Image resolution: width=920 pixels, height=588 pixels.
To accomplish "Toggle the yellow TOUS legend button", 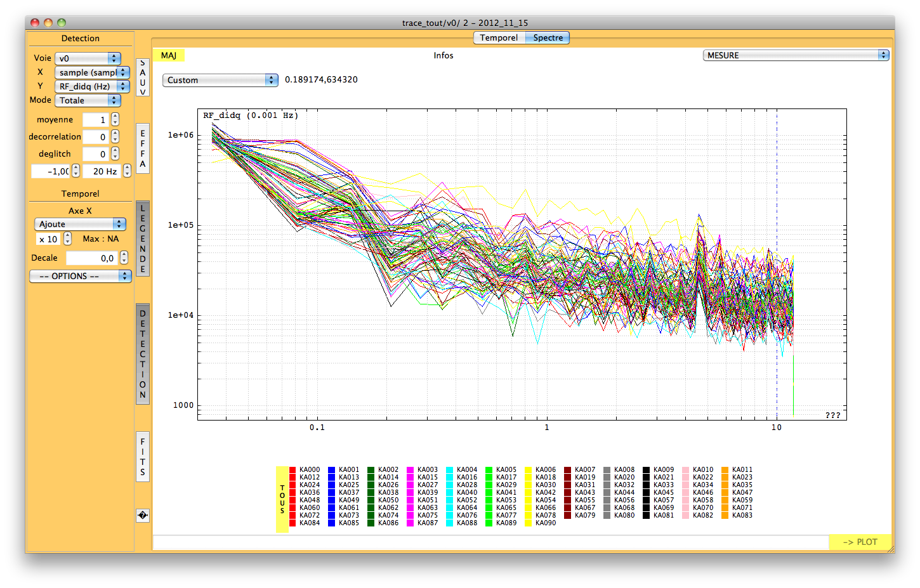I will pos(282,499).
